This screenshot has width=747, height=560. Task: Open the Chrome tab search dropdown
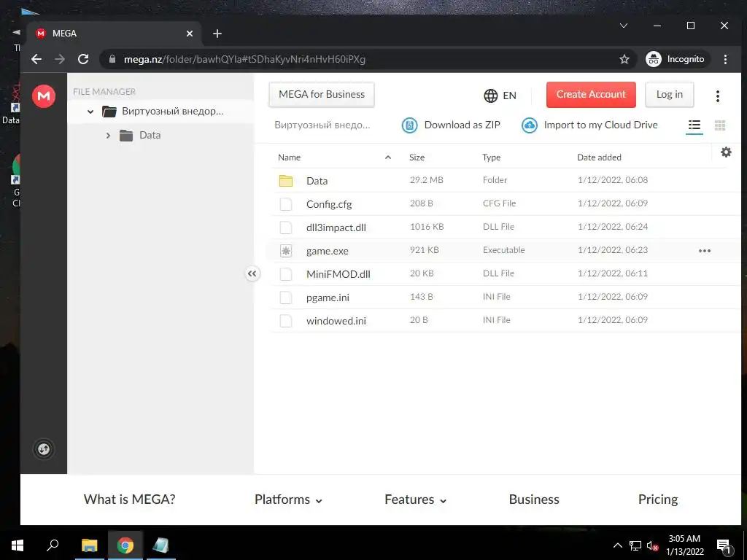[x=623, y=26]
